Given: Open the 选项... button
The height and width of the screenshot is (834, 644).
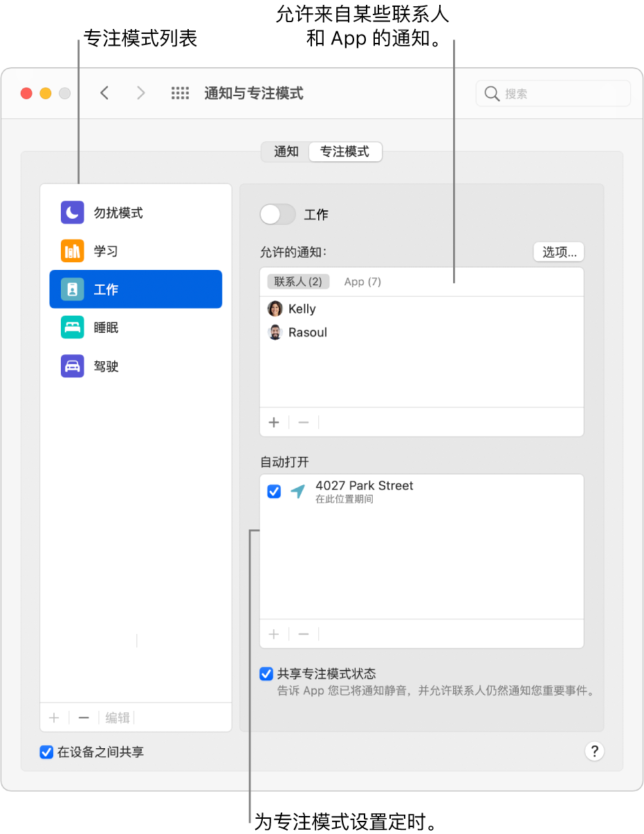Looking at the screenshot, I should coord(559,252).
